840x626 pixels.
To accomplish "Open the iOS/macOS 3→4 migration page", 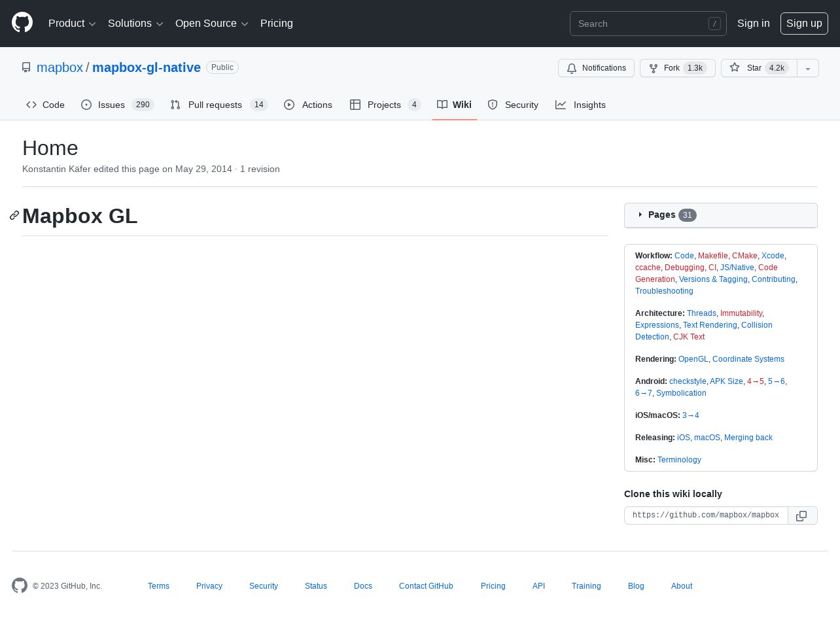I will click(691, 415).
